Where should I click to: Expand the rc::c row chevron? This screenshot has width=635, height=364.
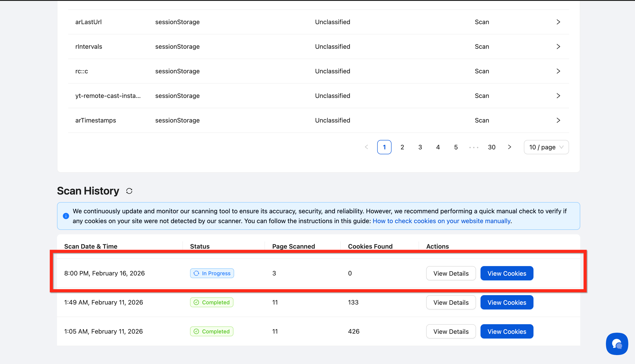tap(558, 71)
